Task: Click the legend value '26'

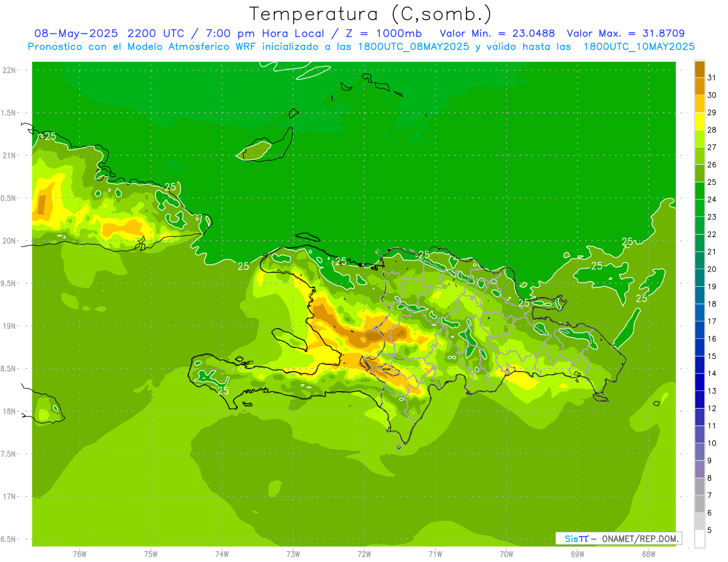Action: pos(712,164)
